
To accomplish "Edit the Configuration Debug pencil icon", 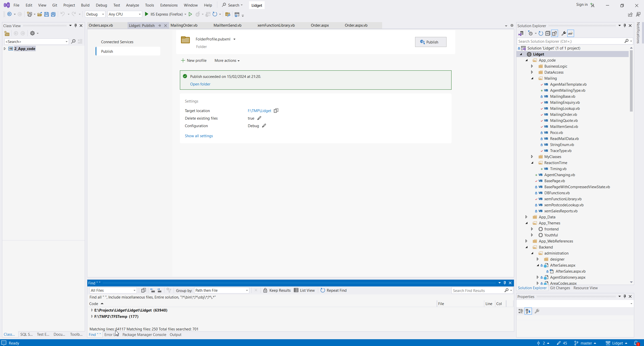I will coord(264,126).
